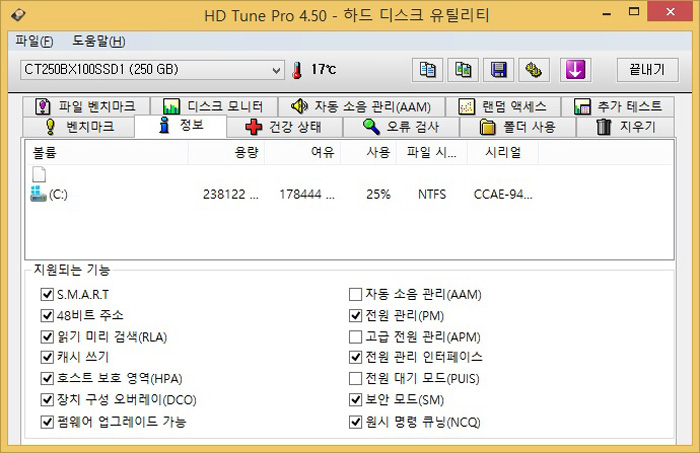Screen dimensions: 700x453
Task: Select the C: drive volume icon
Action: (x=39, y=194)
